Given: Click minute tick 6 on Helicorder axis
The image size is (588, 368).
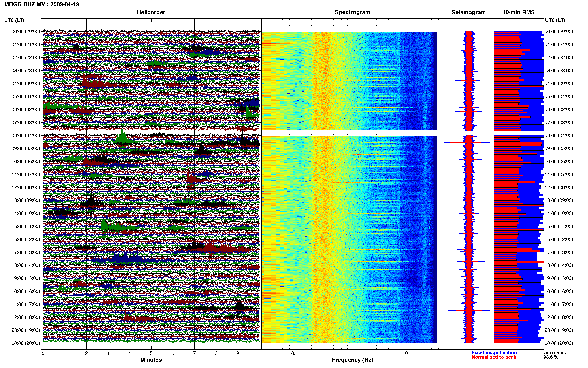Looking at the screenshot, I should click(173, 353).
